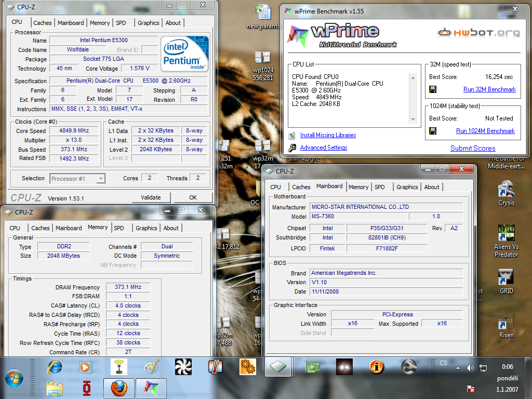Switch to SPD tab in Memory CPU-Z window
The image size is (532, 399).
[119, 228]
